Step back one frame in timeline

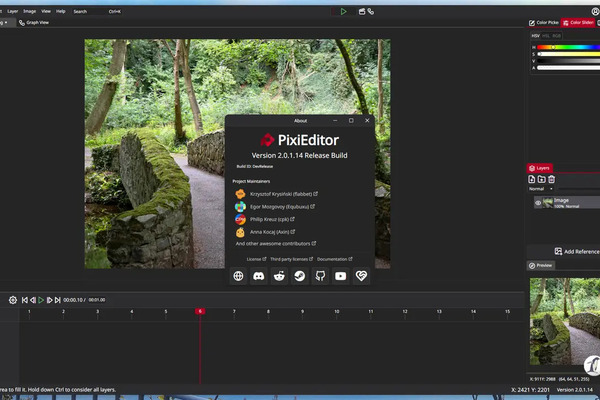[33, 300]
